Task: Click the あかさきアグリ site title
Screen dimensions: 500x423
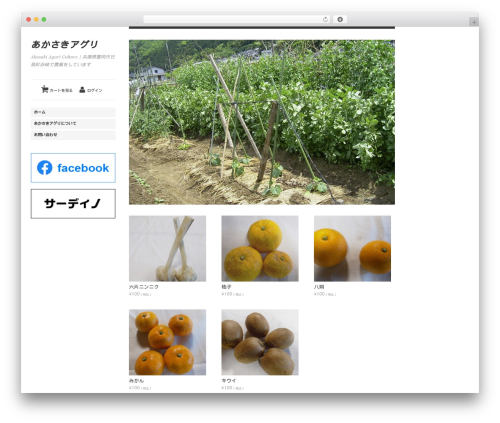Action: (x=65, y=44)
